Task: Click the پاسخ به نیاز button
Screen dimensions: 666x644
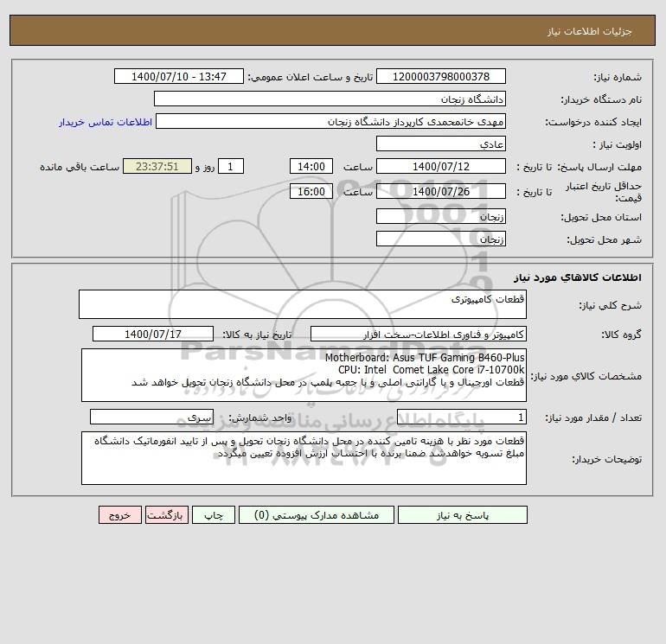Action: (463, 514)
